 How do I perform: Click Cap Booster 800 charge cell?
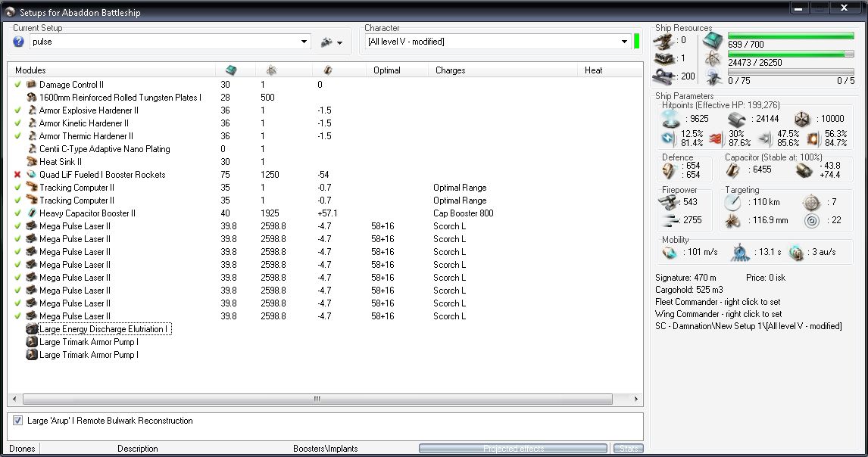(x=464, y=213)
